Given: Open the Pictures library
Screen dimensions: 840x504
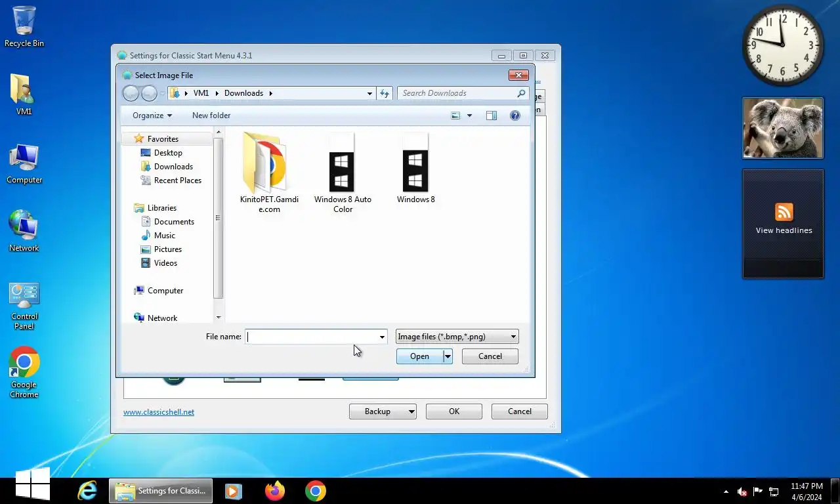Looking at the screenshot, I should (x=167, y=249).
